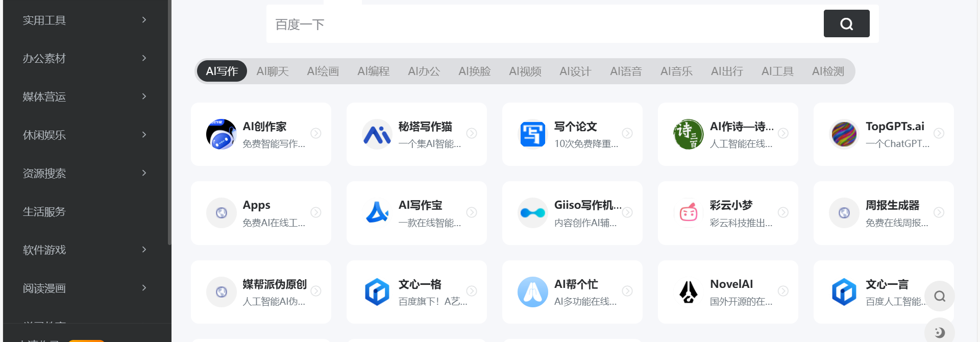The width and height of the screenshot is (980, 342).
Task: Click the arrow icon on 写个论文 card
Action: (x=627, y=133)
